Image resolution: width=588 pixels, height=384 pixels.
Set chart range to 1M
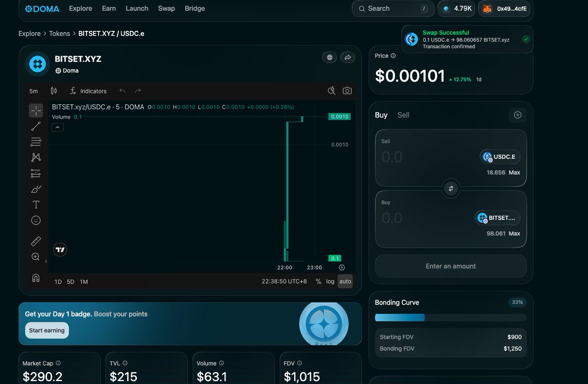pyautogui.click(x=84, y=282)
